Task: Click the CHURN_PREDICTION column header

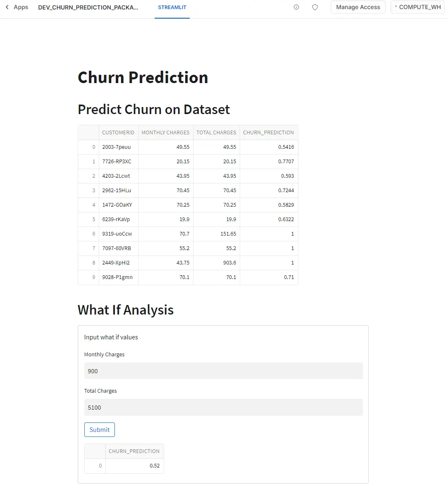Action: (268, 132)
